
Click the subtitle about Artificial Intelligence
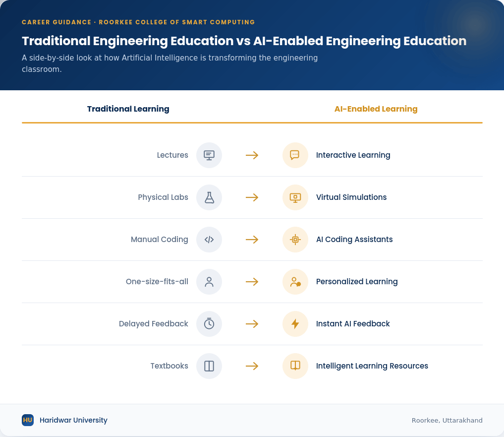[x=169, y=63]
